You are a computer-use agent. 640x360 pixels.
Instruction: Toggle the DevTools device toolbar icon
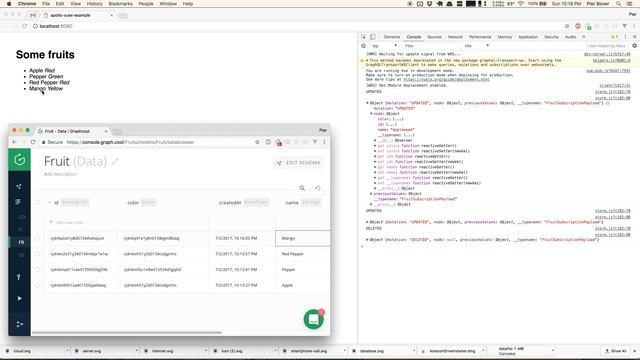pyautogui.click(x=373, y=37)
